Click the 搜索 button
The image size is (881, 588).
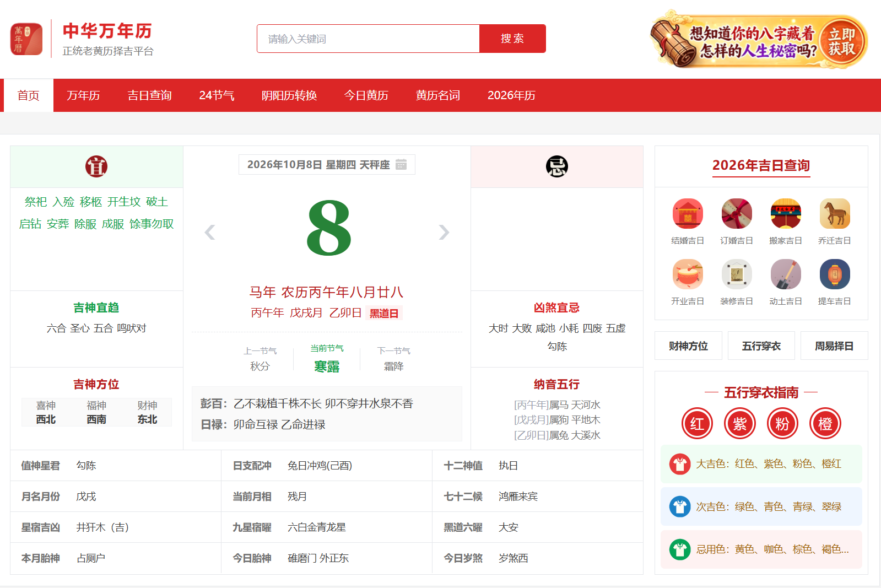click(x=512, y=39)
